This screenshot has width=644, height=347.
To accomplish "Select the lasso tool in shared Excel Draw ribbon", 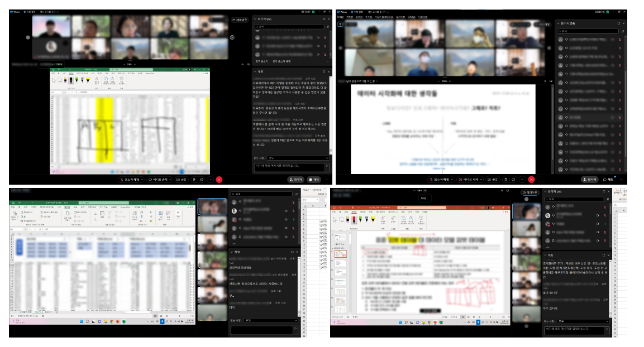I will coord(60,80).
